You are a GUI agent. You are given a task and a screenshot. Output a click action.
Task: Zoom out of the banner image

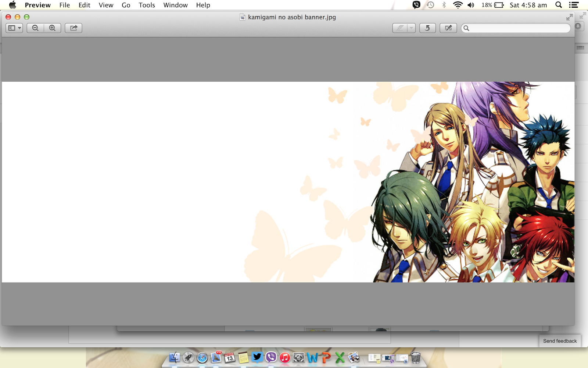[x=35, y=28]
